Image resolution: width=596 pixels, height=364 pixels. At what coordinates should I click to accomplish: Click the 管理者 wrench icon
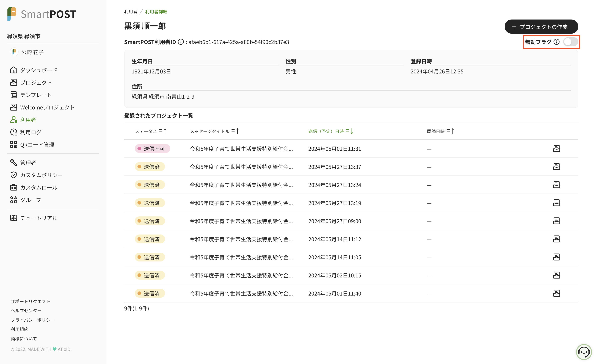point(13,162)
